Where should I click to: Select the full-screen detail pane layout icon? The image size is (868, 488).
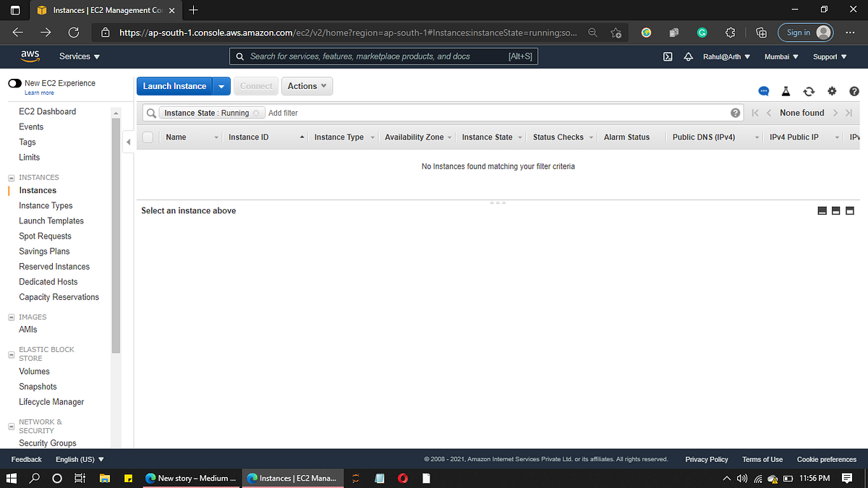(849, 210)
